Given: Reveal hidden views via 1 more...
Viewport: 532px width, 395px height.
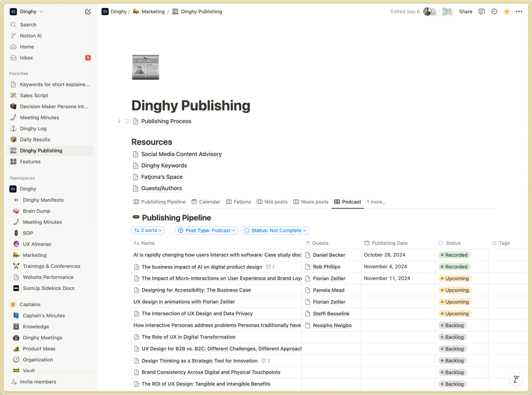Looking at the screenshot, I should pyautogui.click(x=376, y=202).
